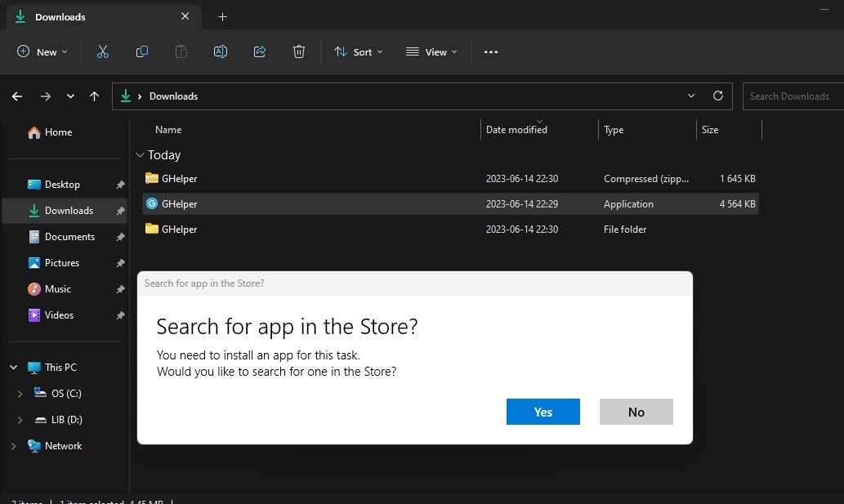Copy the selected file using toolbar icon
Screen dimensions: 844x504
(x=141, y=51)
